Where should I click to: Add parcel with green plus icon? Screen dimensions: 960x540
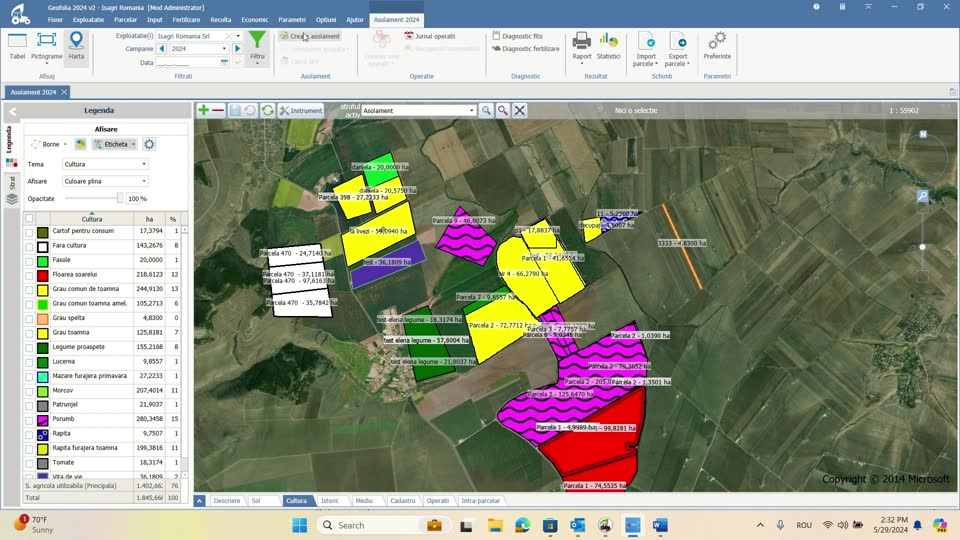[203, 110]
